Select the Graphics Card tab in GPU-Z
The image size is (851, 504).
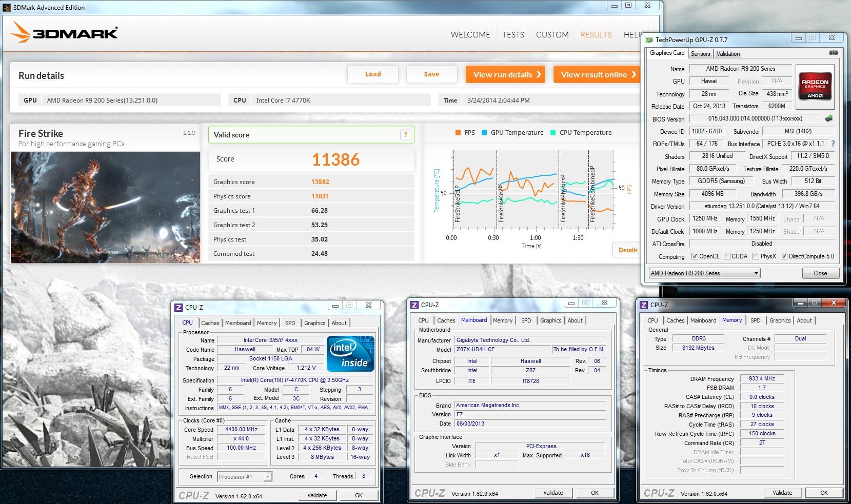[x=667, y=53]
